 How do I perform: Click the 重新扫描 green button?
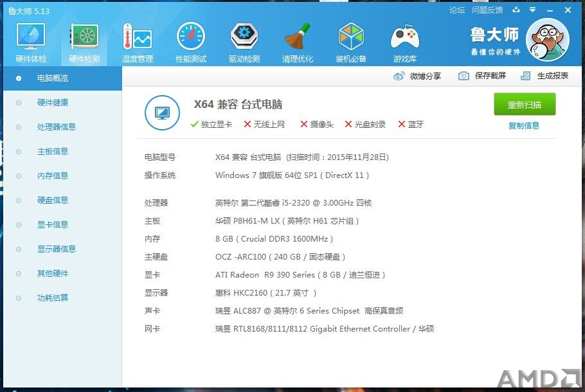coord(525,105)
